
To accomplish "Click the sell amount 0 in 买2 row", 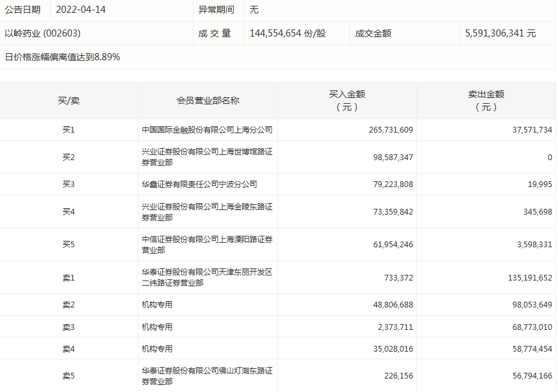I will [550, 157].
